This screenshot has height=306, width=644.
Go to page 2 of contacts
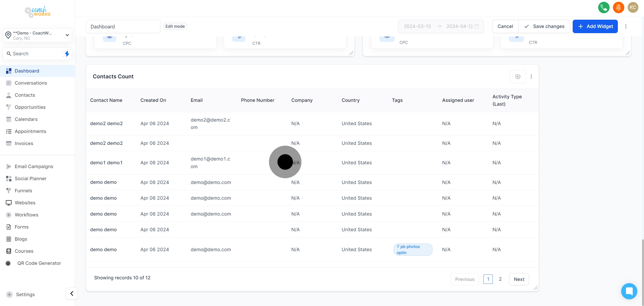[500, 279]
